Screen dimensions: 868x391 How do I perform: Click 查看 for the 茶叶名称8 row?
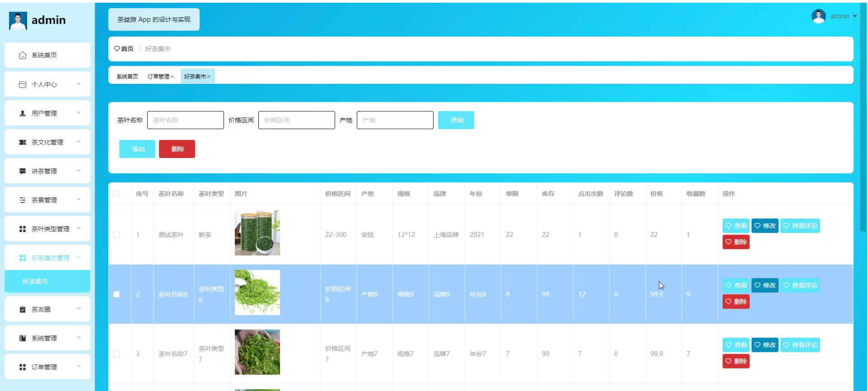pos(736,285)
